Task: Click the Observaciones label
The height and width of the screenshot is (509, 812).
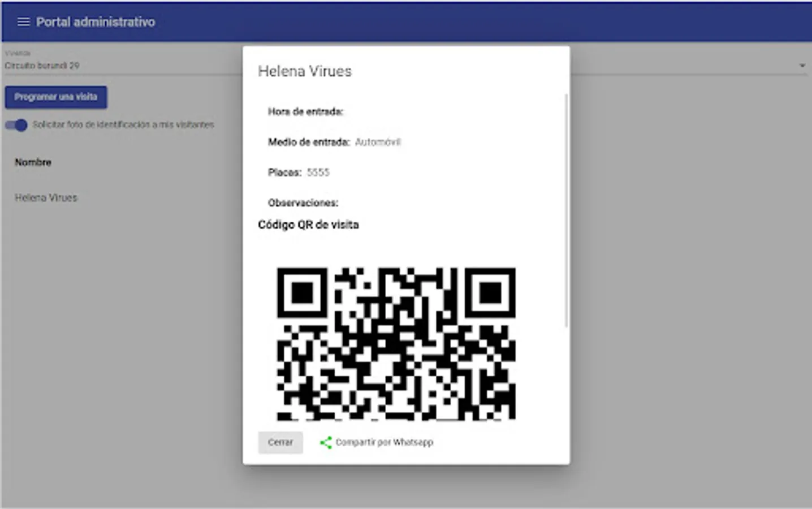Action: pos(303,202)
